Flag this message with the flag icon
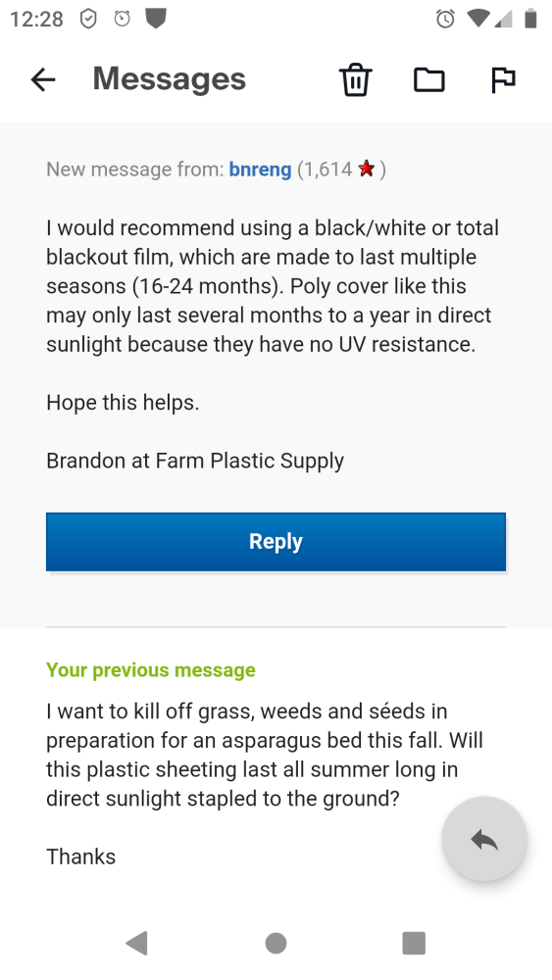 (x=503, y=80)
